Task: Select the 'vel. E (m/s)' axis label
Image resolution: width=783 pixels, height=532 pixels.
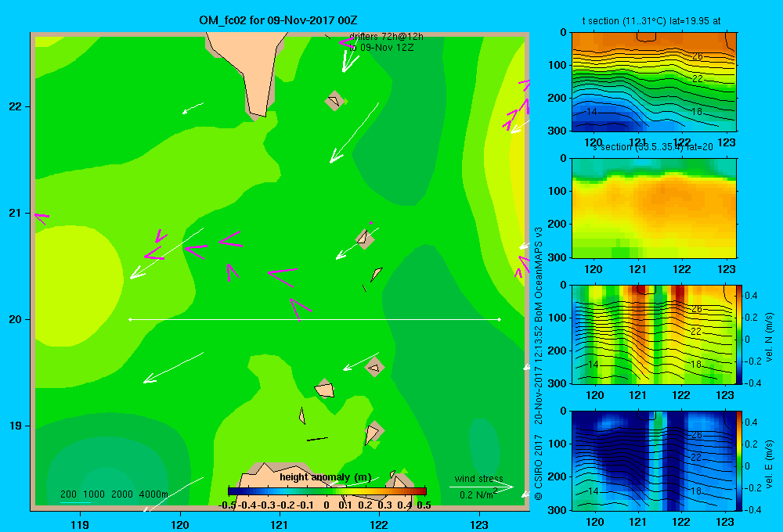Action: pos(769,463)
